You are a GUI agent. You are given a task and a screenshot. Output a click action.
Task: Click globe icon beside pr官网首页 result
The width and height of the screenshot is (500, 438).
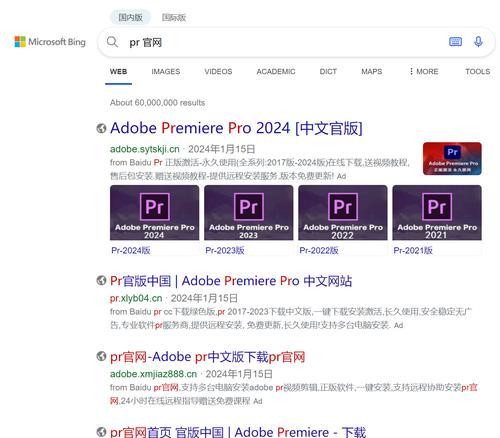101,432
